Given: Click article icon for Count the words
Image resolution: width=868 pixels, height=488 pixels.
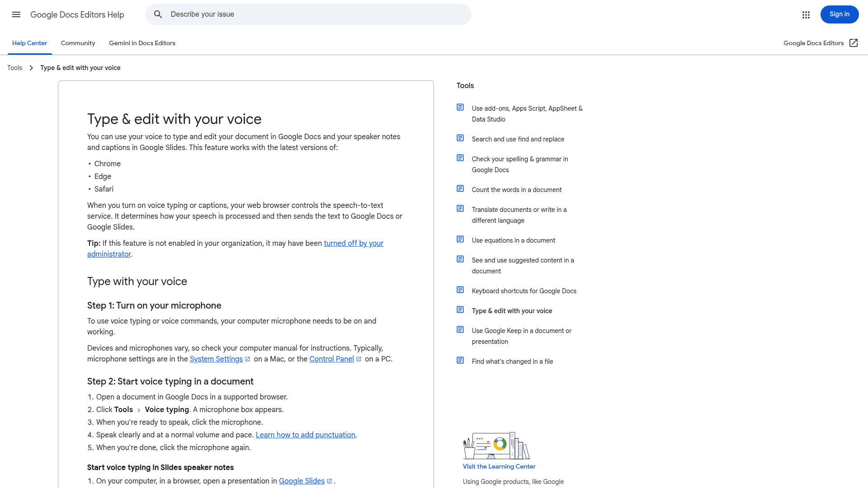Looking at the screenshot, I should (x=460, y=188).
